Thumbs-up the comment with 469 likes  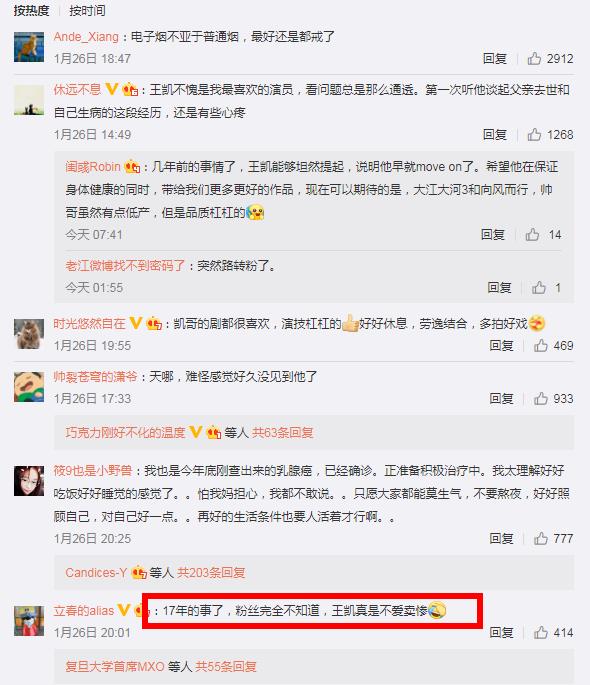tap(541, 346)
